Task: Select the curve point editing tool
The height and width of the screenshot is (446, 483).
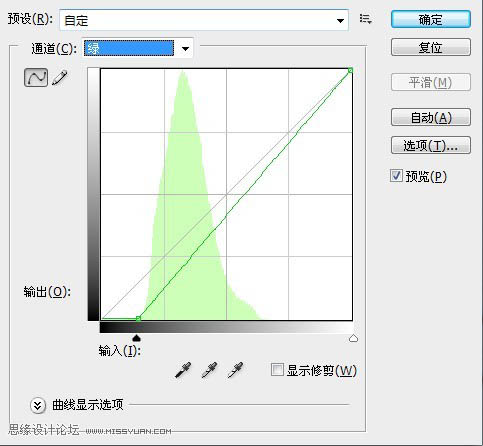Action: [36, 78]
